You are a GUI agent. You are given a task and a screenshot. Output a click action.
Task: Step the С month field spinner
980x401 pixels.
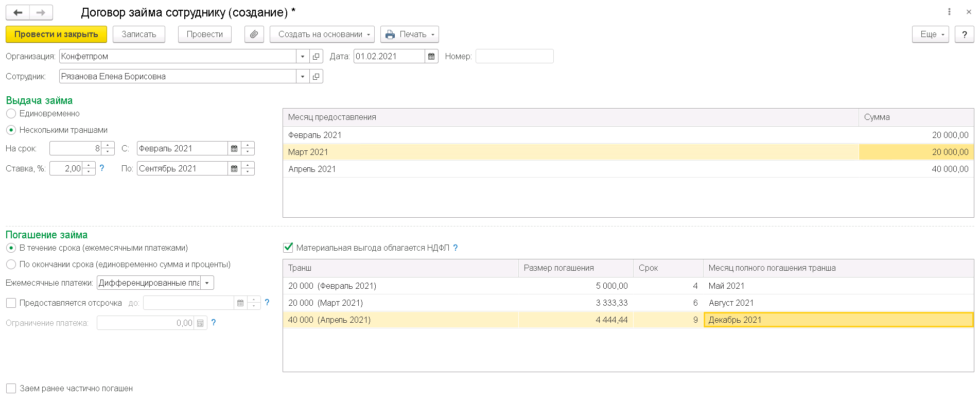[248, 149]
